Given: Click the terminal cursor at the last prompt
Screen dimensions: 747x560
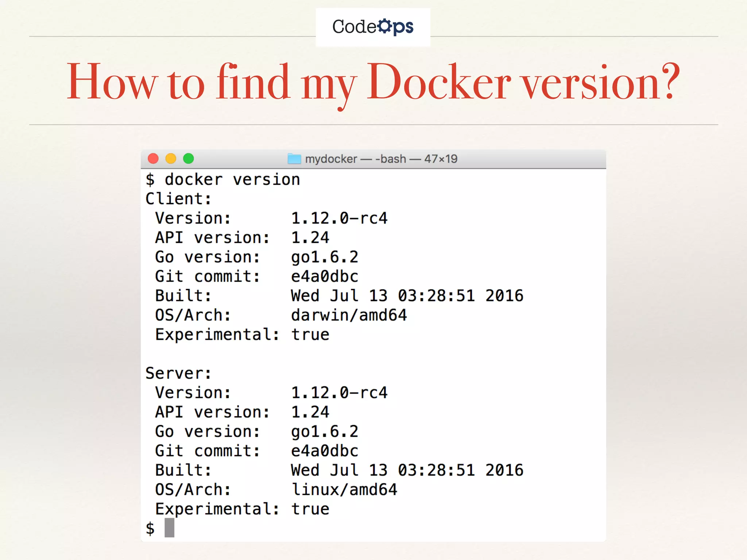Looking at the screenshot, I should [169, 528].
